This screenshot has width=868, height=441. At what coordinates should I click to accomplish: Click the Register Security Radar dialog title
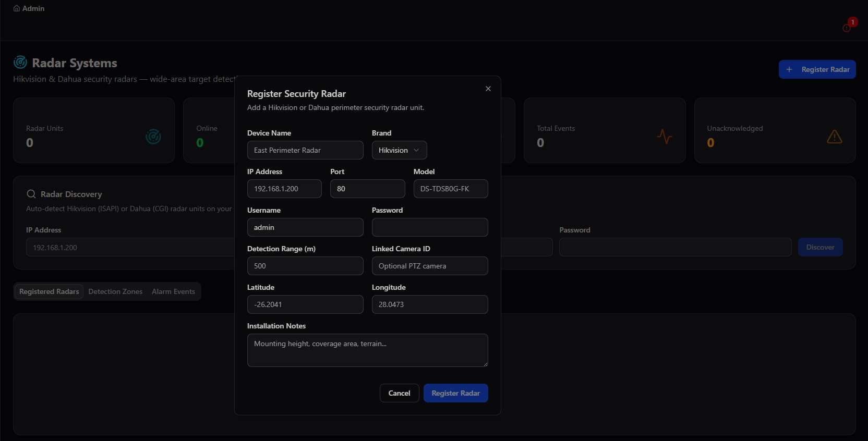[296, 94]
